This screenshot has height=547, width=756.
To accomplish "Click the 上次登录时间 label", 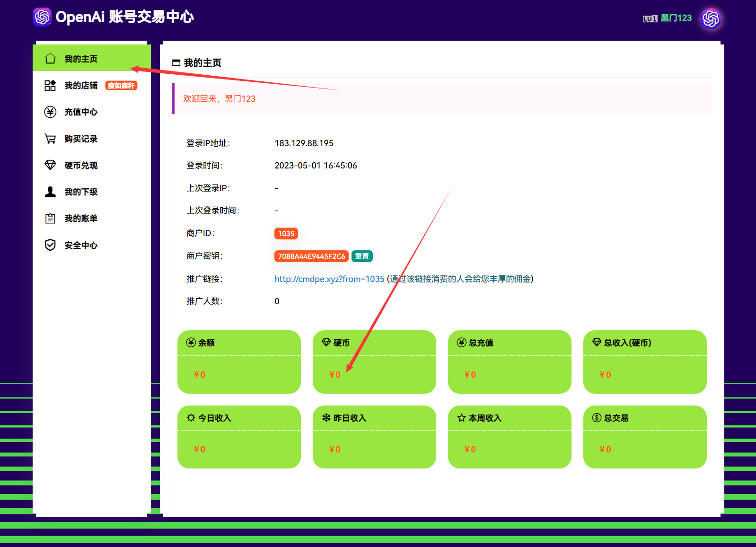I will click(213, 210).
